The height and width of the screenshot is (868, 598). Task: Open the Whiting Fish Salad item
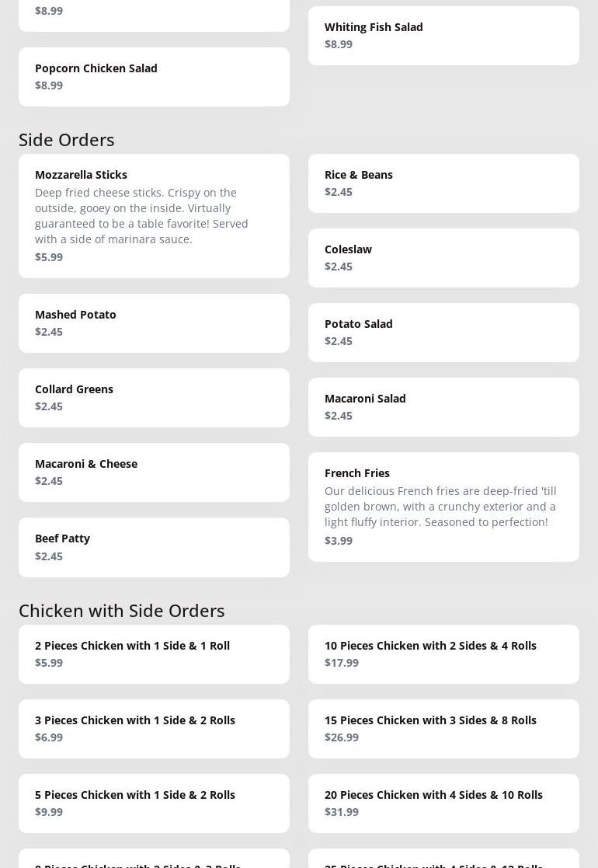coord(443,35)
